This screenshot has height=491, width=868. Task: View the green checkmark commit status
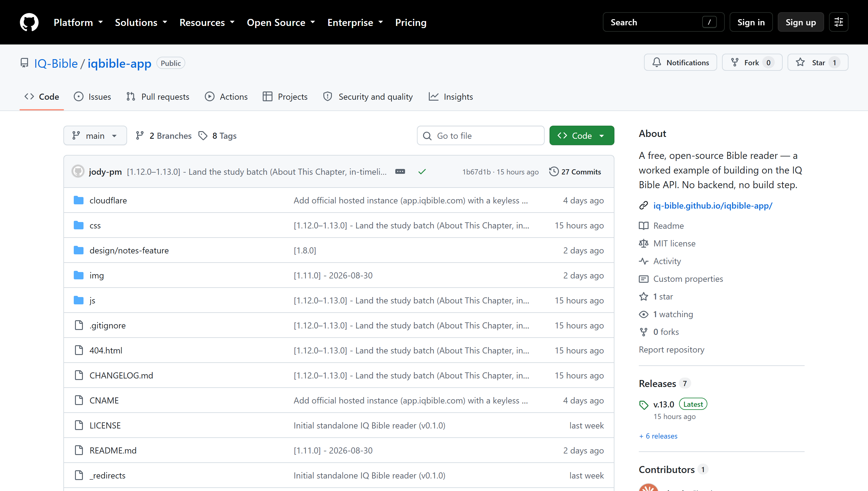422,172
